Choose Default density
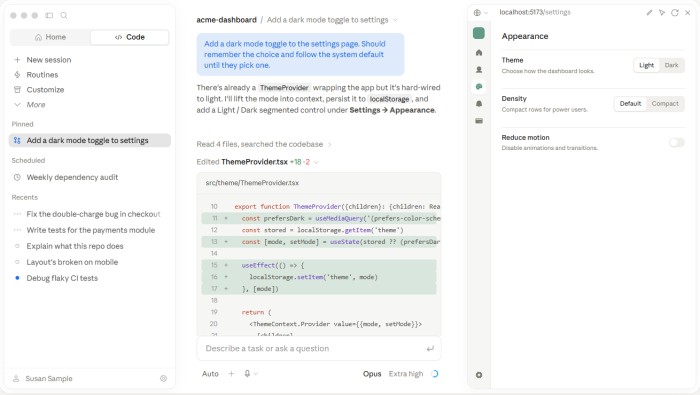The width and height of the screenshot is (700, 395). [630, 104]
